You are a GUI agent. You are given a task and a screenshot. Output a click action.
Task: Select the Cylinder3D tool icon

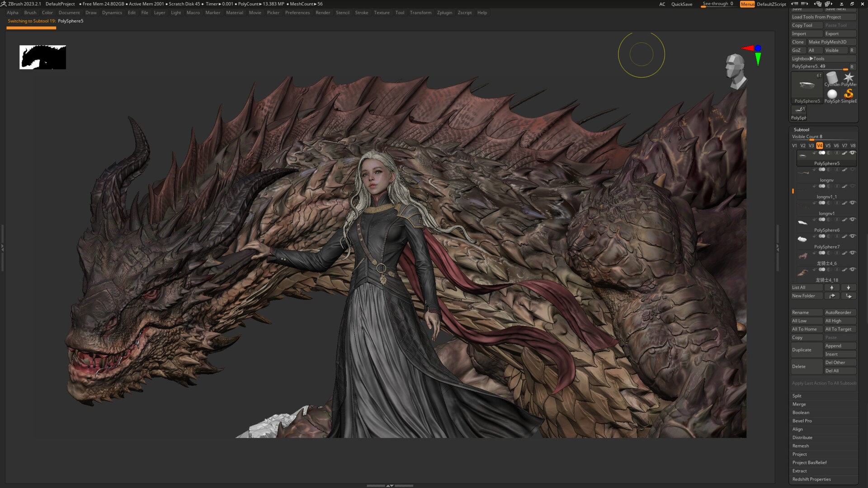(832, 77)
